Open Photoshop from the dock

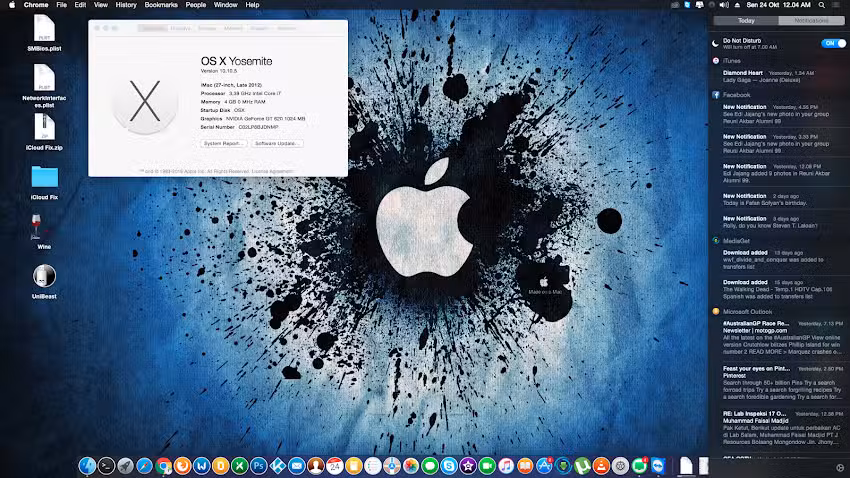(258, 466)
